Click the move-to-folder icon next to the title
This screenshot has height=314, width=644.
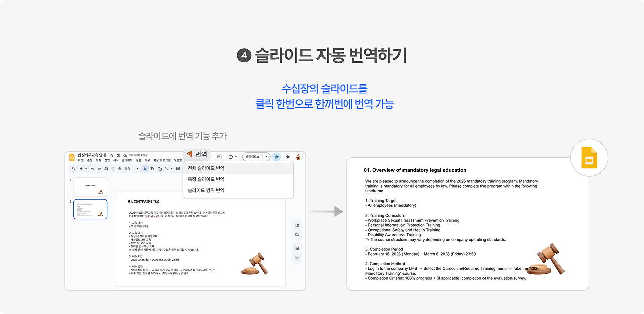118,155
